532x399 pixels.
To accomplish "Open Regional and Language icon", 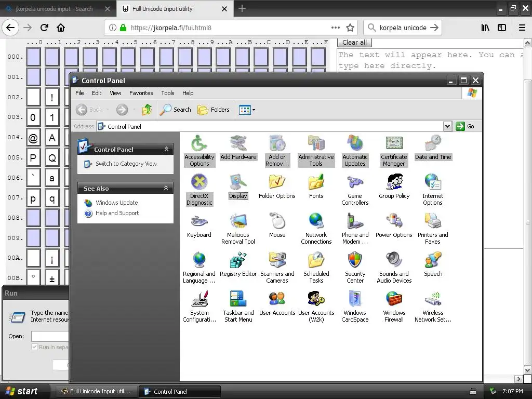I will tap(199, 268).
